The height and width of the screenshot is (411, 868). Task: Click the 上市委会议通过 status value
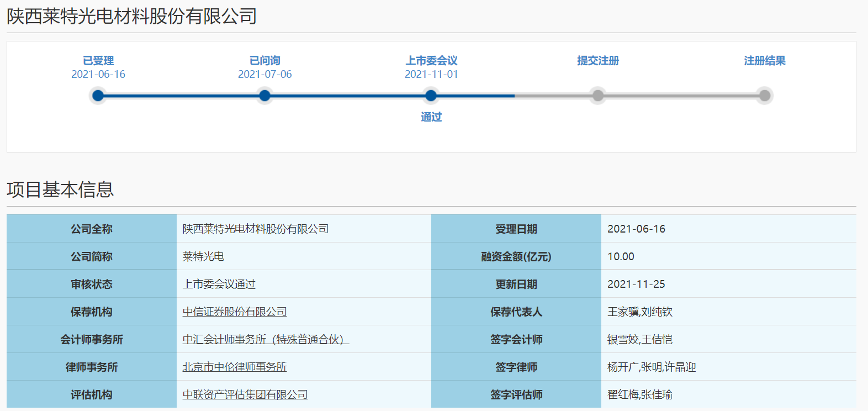click(x=219, y=284)
